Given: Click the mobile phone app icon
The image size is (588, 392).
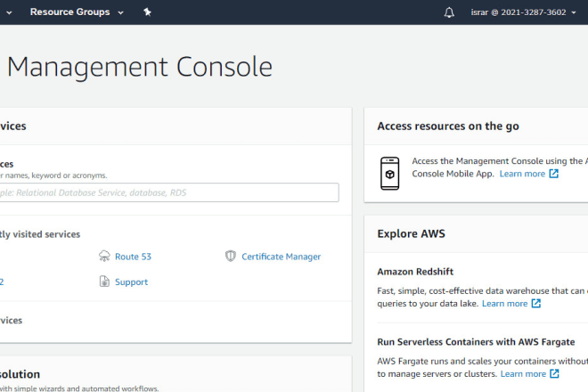Looking at the screenshot, I should click(x=389, y=174).
